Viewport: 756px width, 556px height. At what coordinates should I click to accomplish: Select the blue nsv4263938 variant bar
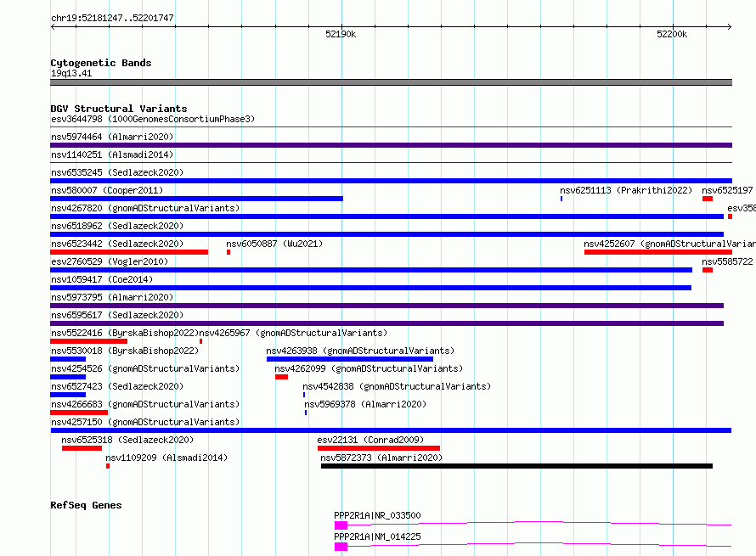point(350,359)
